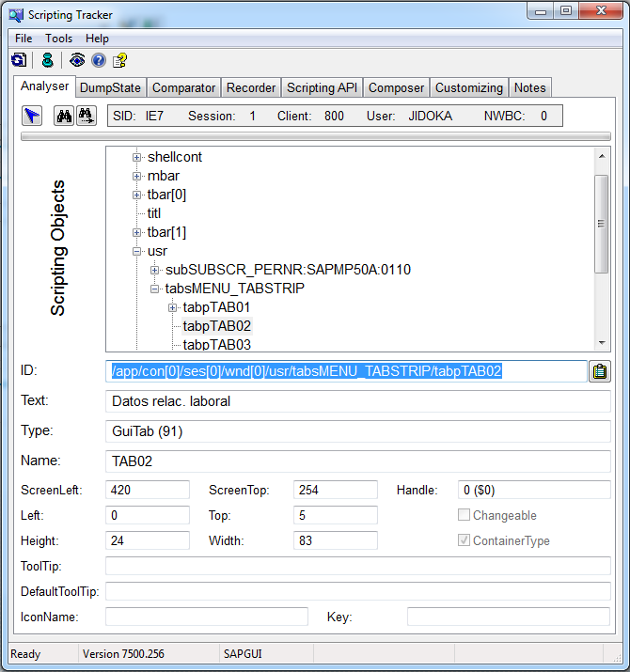Click the yellow question mark document icon
The width and height of the screenshot is (630, 672).
pyautogui.click(x=120, y=60)
